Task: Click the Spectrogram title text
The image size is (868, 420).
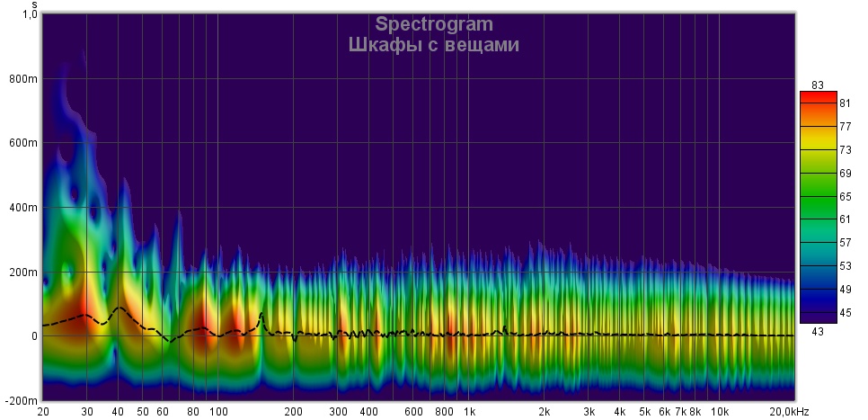Action: point(434,24)
